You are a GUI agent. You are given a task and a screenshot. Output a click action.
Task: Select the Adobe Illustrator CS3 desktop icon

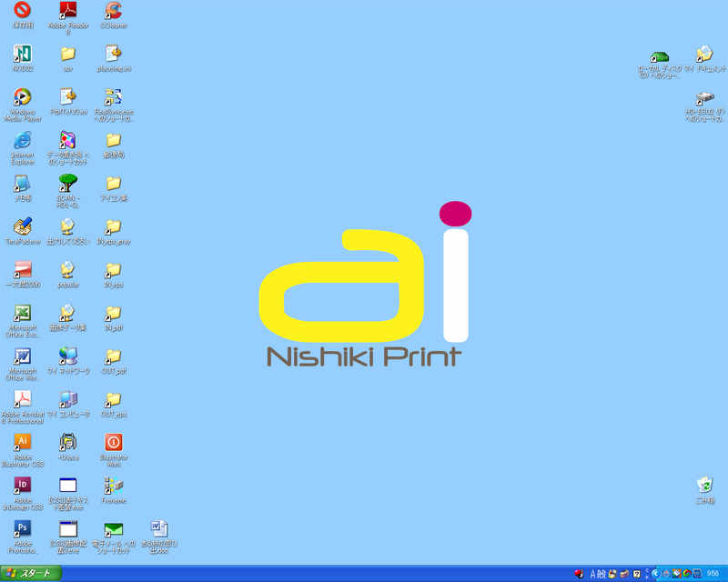point(23,442)
